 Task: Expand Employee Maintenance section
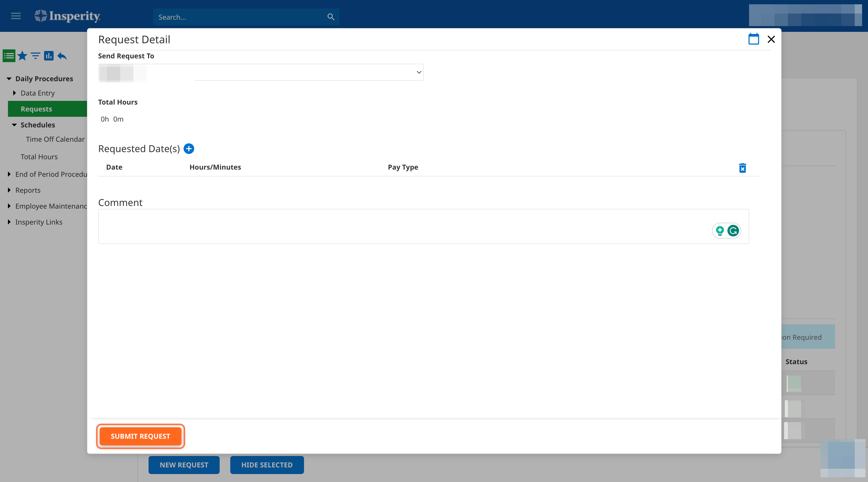(9, 206)
